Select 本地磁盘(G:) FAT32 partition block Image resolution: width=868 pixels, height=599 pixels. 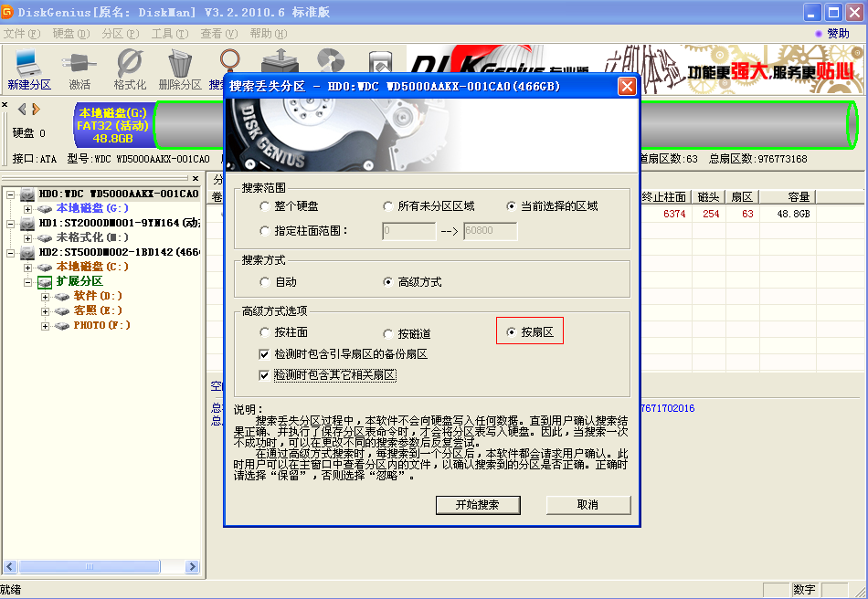(113, 125)
